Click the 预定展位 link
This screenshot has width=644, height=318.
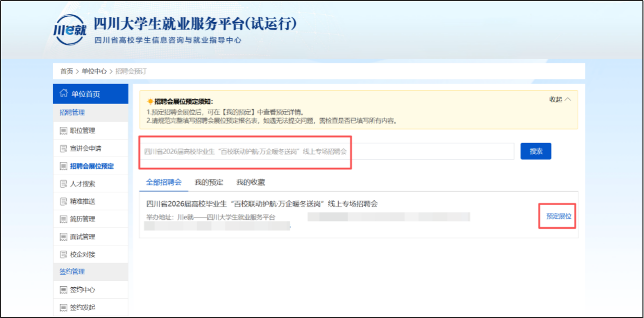point(557,216)
